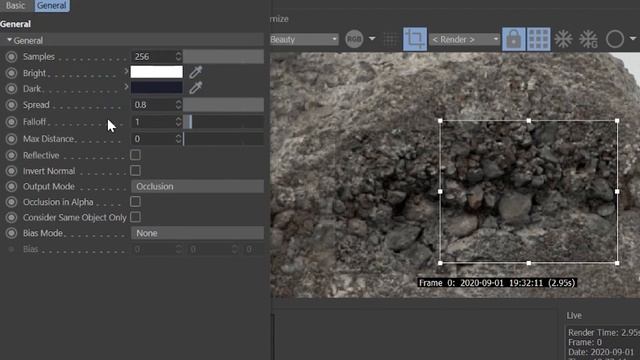Toggle the bucket grid icon
Image resolution: width=640 pixels, height=360 pixels.
click(x=539, y=39)
